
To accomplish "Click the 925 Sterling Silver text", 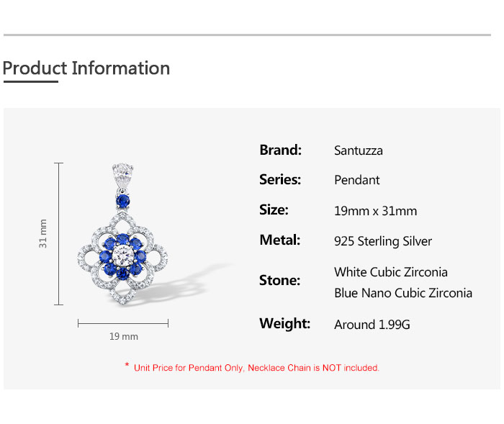I will coord(383,241).
